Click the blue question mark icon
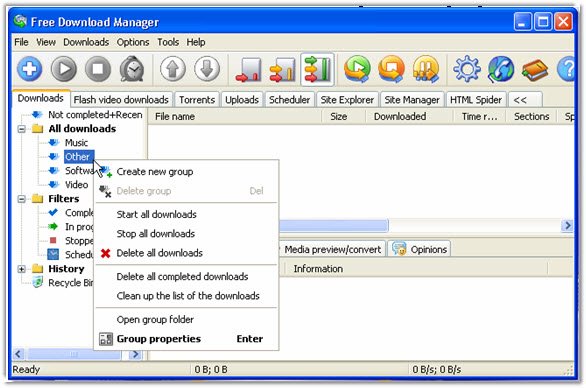 pyautogui.click(x=566, y=69)
